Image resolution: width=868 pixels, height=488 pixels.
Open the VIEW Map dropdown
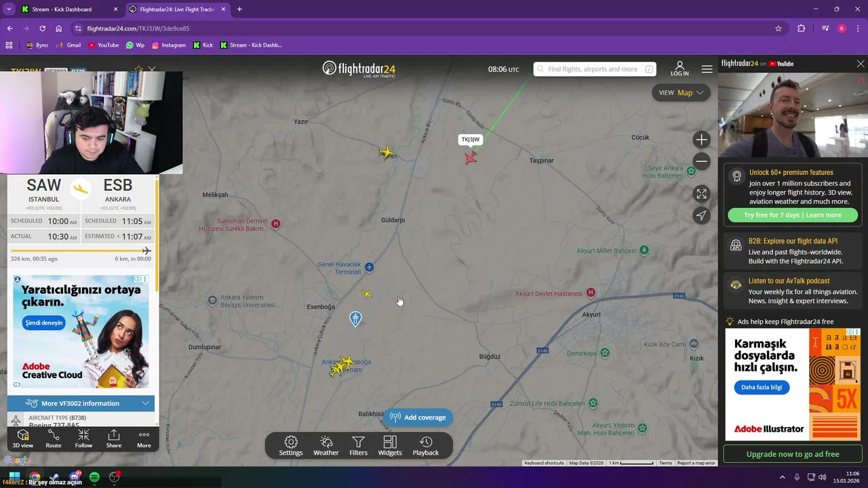pos(681,93)
